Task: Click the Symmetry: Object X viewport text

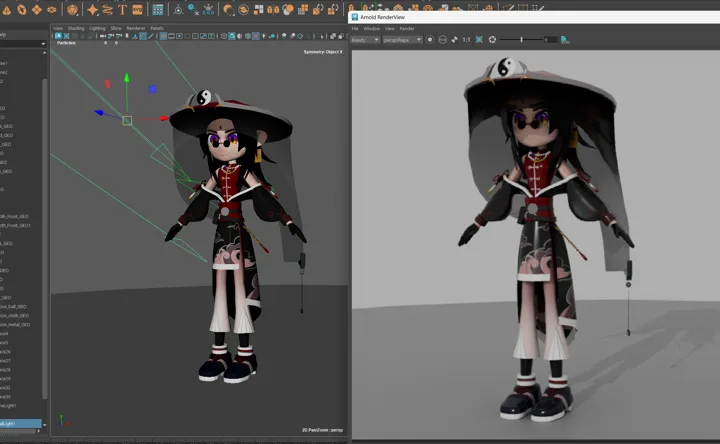Action: [323, 52]
